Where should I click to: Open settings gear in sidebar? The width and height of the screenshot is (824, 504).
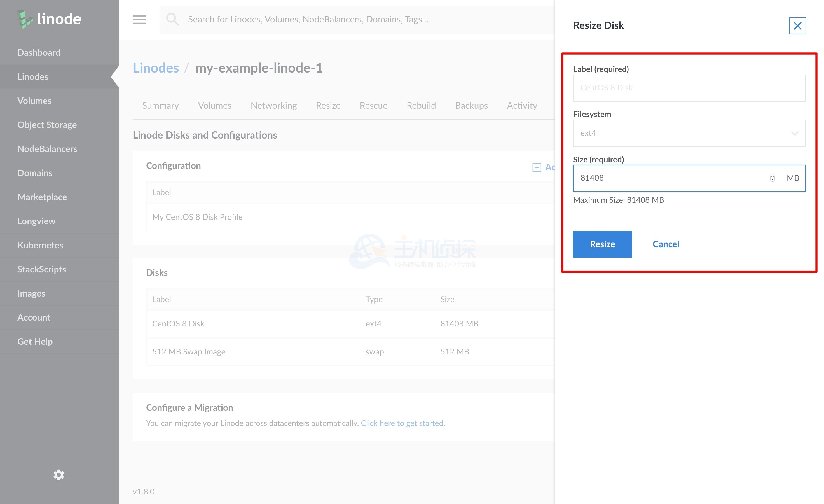click(58, 475)
